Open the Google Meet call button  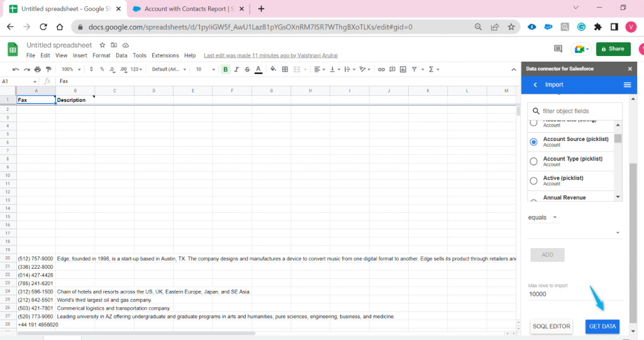tap(581, 49)
